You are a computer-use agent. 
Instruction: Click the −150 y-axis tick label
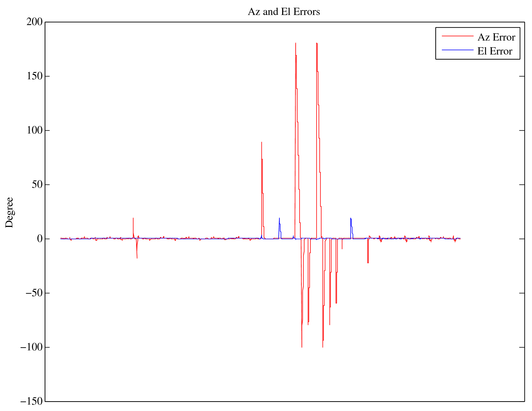(31, 401)
